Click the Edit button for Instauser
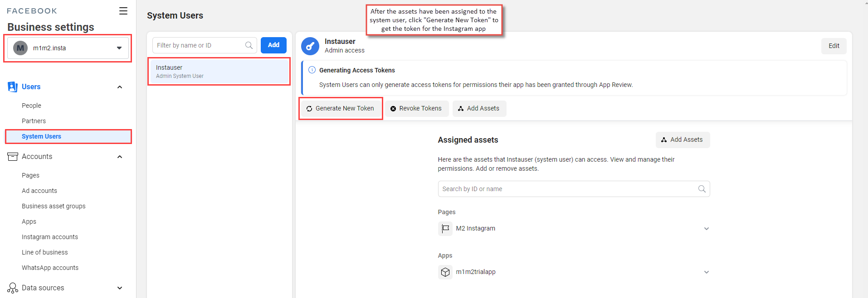868x298 pixels. 834,46
